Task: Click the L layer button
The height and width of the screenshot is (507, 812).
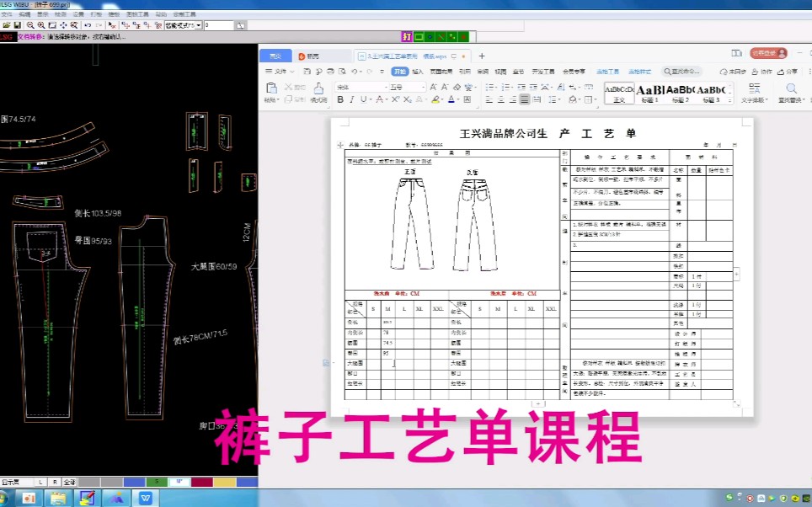Action: (40, 482)
